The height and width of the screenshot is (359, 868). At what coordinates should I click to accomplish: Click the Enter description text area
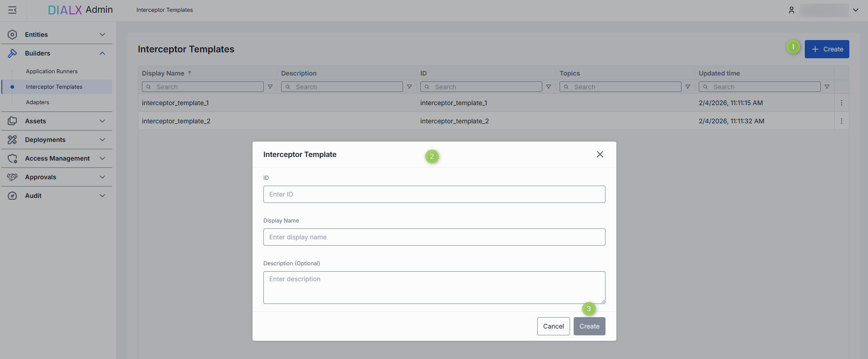coord(434,287)
